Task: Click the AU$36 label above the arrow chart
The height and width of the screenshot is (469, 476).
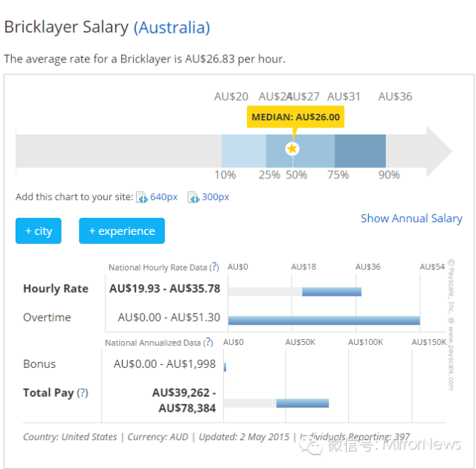Action: coord(395,97)
